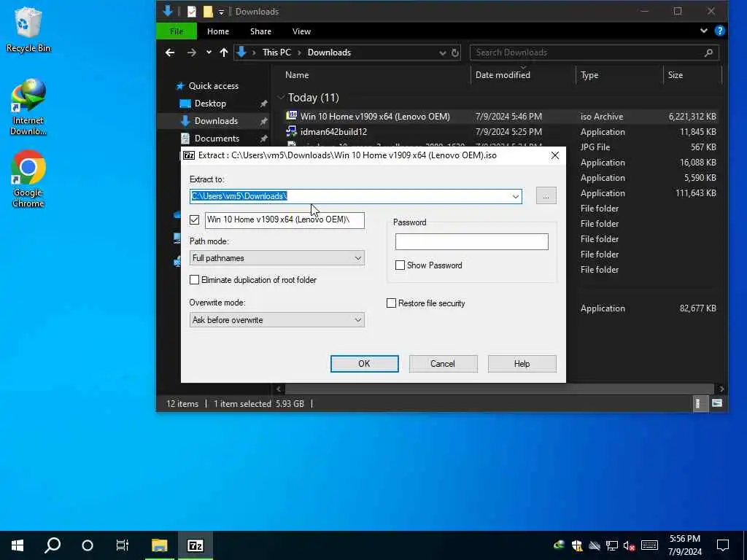
Task: Uncheck the Win 10 Home subfolder checkbox
Action: (194, 219)
